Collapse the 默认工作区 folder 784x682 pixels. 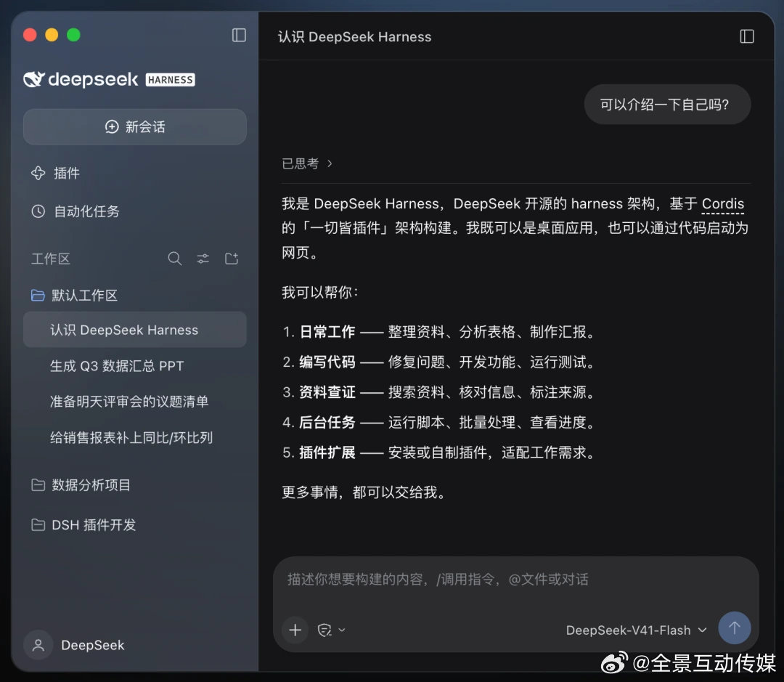click(x=75, y=295)
